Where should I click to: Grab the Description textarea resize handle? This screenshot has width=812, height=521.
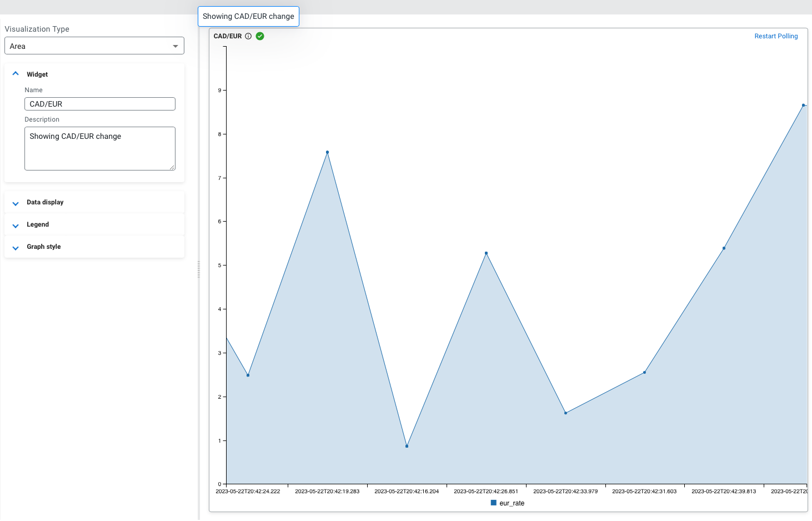pyautogui.click(x=172, y=167)
